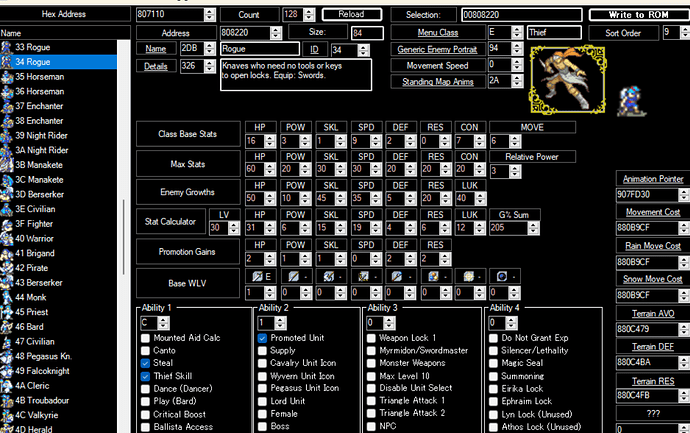Open the Terrain AVO link

653,313
